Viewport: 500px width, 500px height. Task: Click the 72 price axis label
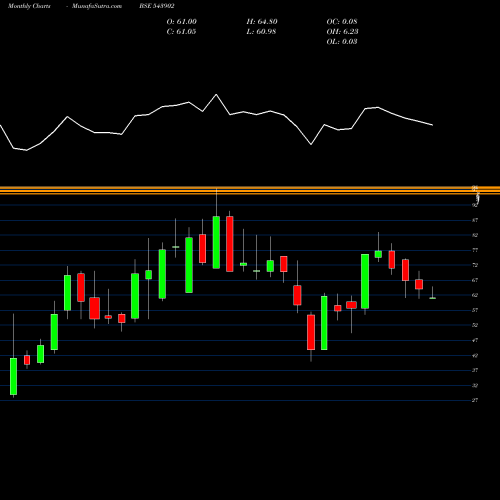tap(475, 265)
